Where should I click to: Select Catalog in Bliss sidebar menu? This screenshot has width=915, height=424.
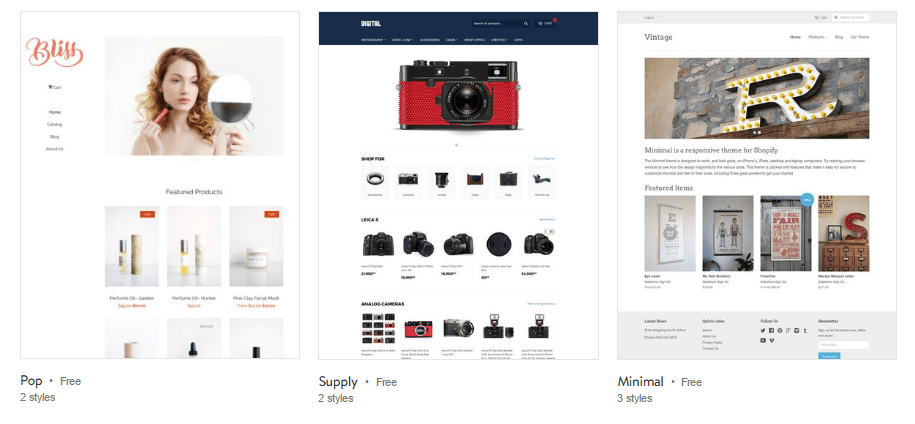[x=54, y=124]
